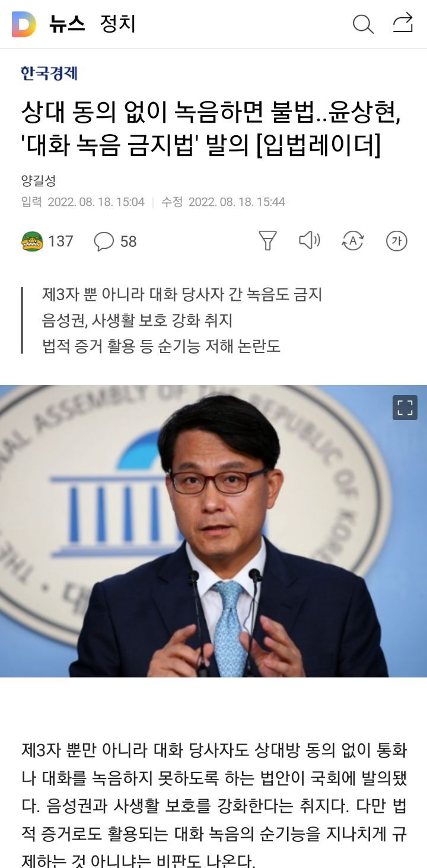The image size is (427, 868).
Task: Tap the article summary funnel icon
Action: coord(268,240)
